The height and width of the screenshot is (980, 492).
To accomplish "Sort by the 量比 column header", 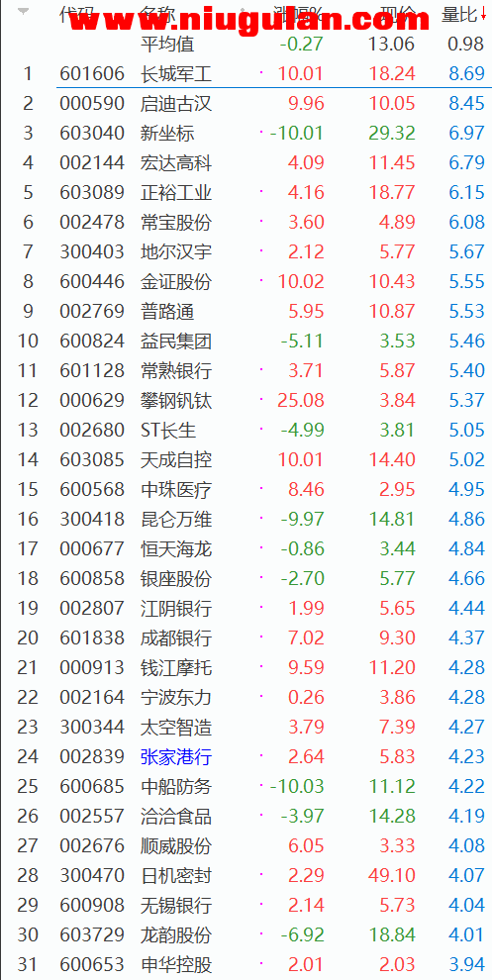I will coord(463,14).
